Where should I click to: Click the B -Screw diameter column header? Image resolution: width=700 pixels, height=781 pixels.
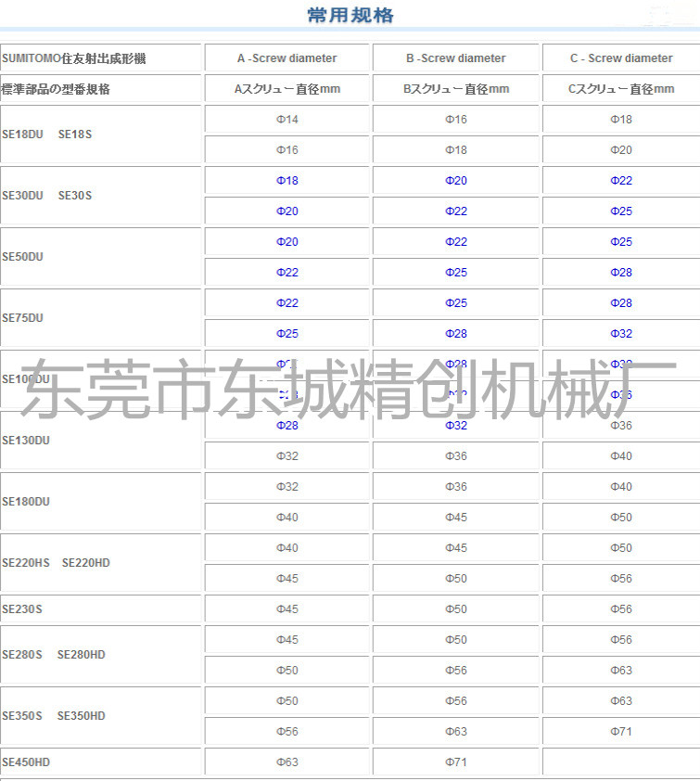click(455, 58)
